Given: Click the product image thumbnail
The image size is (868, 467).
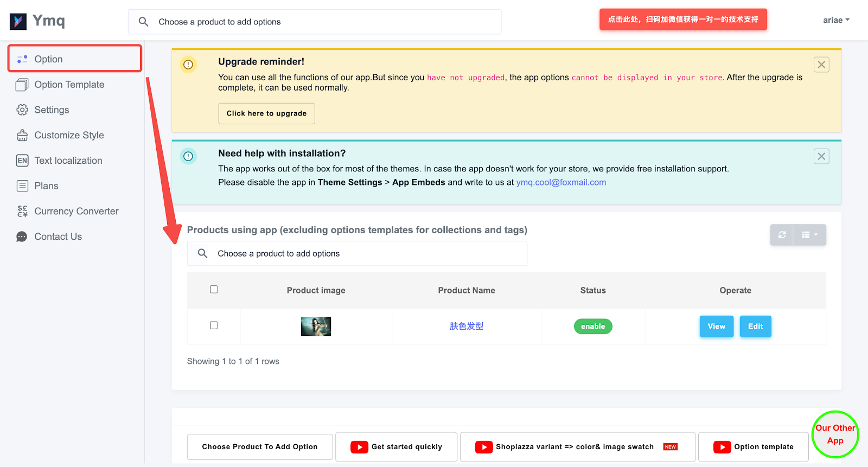Looking at the screenshot, I should click(316, 327).
